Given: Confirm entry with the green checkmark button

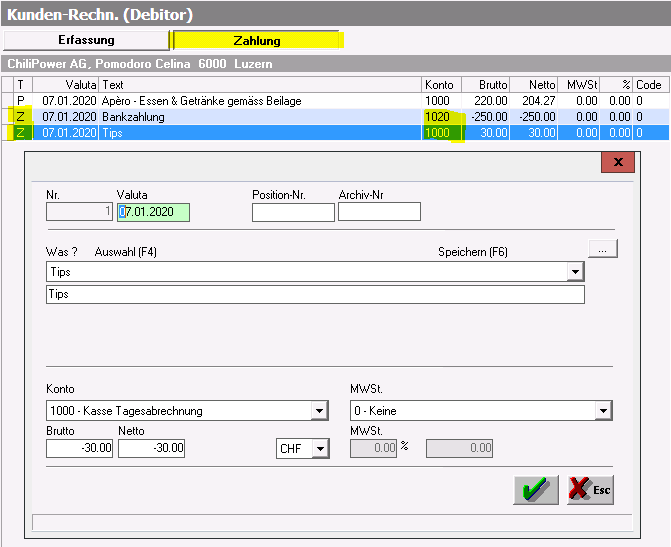Looking at the screenshot, I should coord(536,490).
